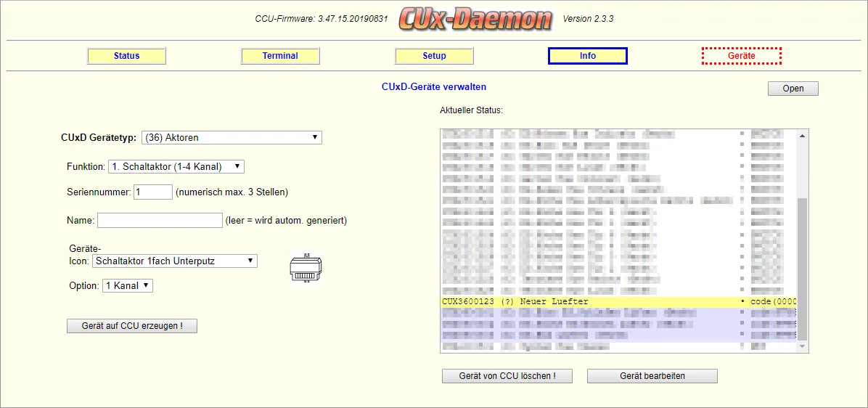Open the Option 1 Kanal dropdown

(127, 285)
